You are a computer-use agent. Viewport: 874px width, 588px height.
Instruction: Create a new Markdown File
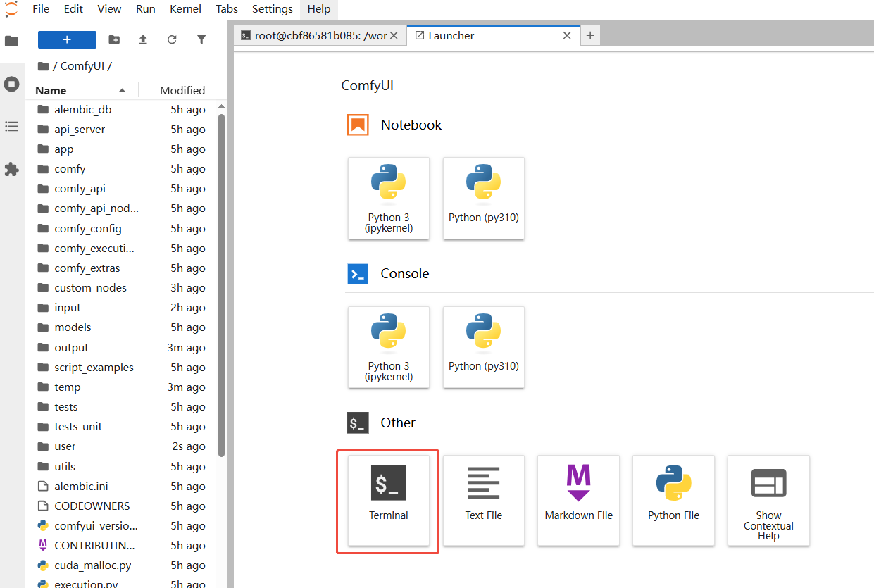tap(578, 500)
